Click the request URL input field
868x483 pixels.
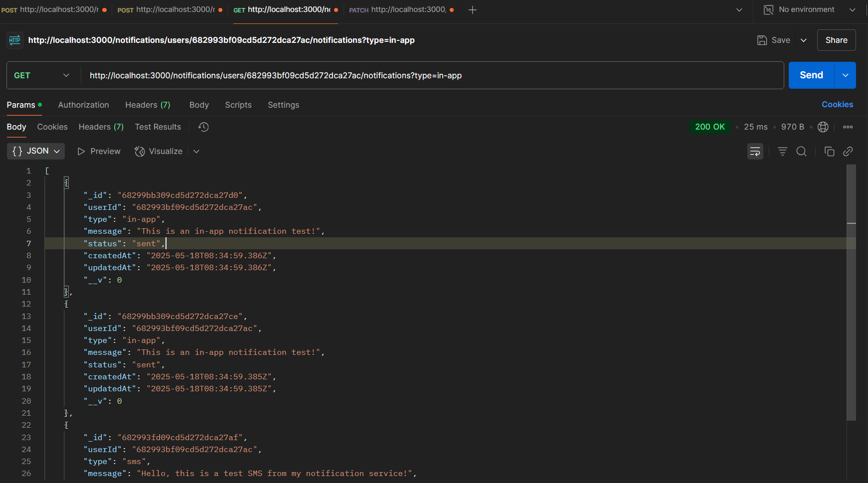(432, 75)
